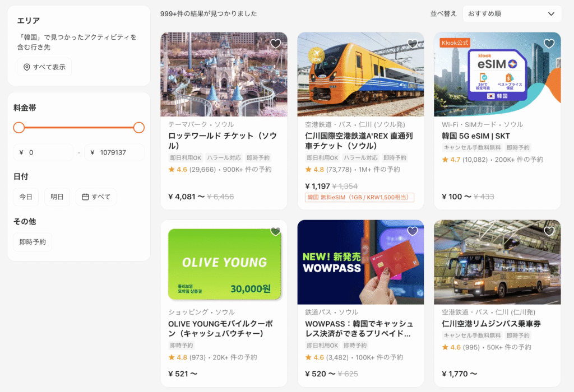Click the orange price range track
This screenshot has width=574, height=392.
point(78,128)
